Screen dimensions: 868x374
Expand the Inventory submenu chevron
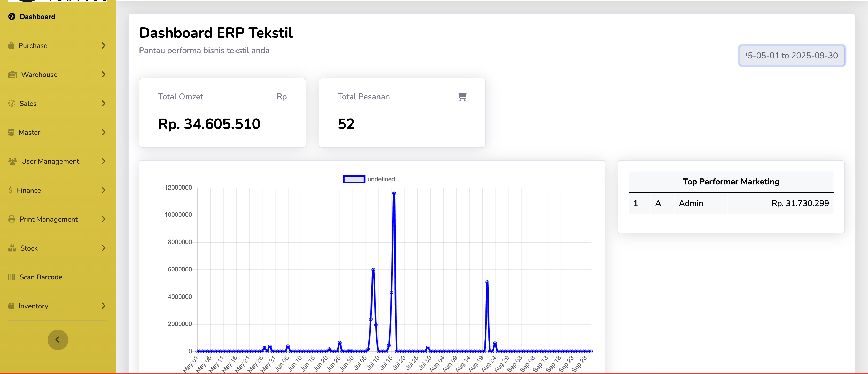[x=103, y=306]
